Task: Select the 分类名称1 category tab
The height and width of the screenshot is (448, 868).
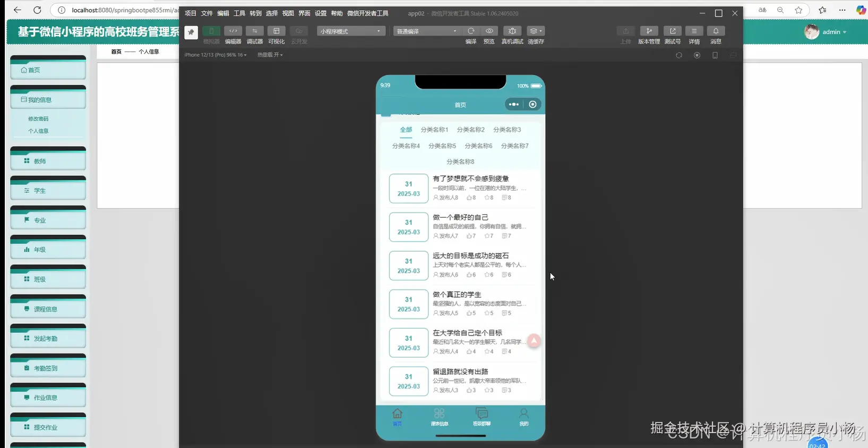Action: pos(434,130)
